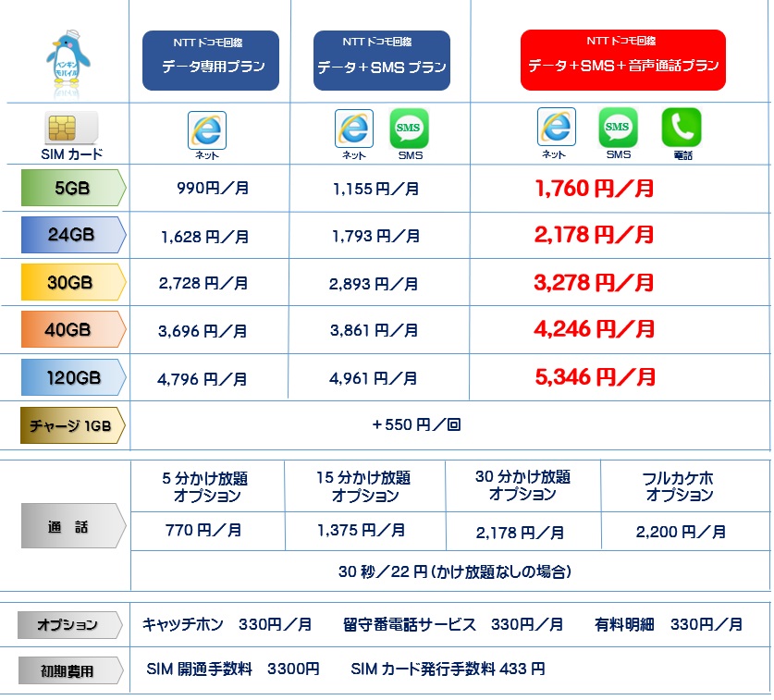Select the 3,696円/月 price cell
This screenshot has height=700, width=774.
tap(203, 331)
